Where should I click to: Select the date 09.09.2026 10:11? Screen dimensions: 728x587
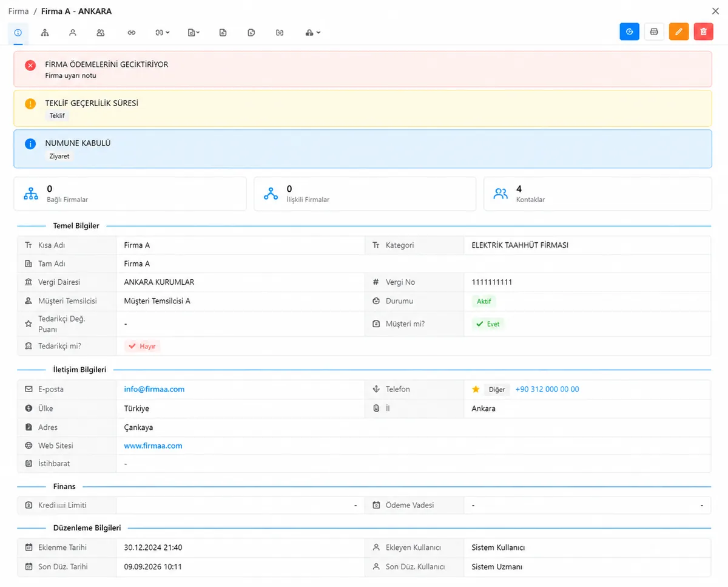point(153,567)
